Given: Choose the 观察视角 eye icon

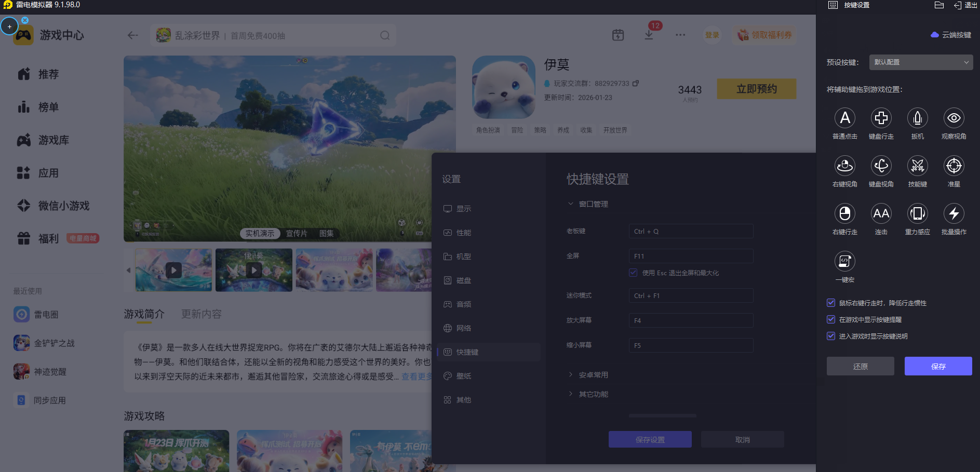Looking at the screenshot, I should pyautogui.click(x=954, y=118).
